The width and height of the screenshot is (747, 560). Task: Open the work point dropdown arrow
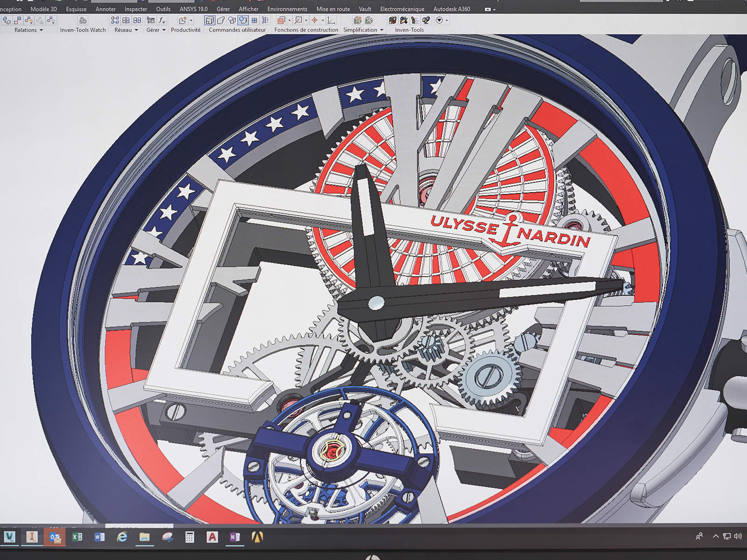point(323,20)
